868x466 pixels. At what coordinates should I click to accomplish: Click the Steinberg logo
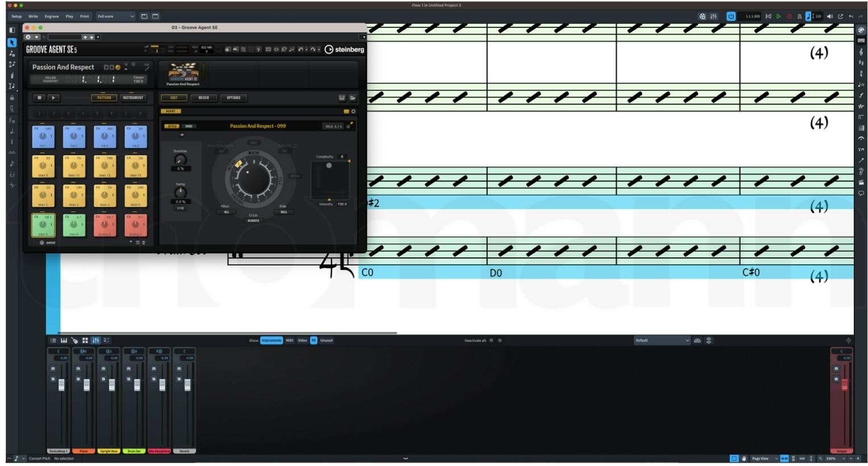click(x=344, y=49)
